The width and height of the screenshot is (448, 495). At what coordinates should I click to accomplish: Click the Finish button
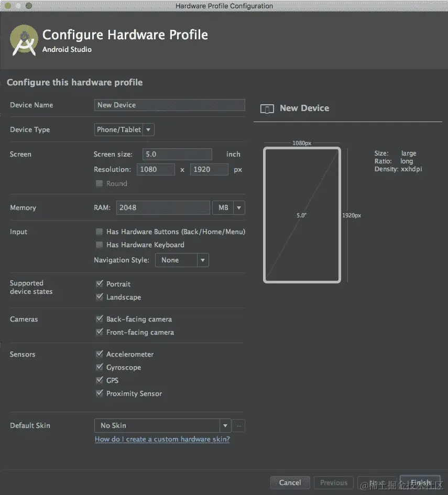tap(420, 482)
